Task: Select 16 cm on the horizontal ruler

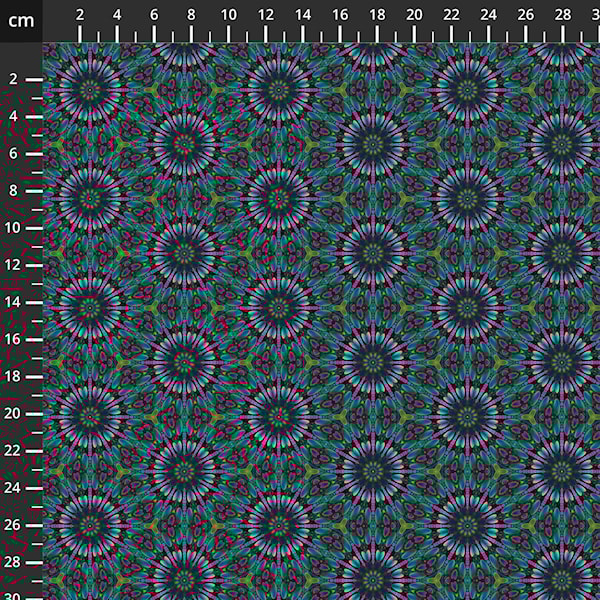Action: 339,15
